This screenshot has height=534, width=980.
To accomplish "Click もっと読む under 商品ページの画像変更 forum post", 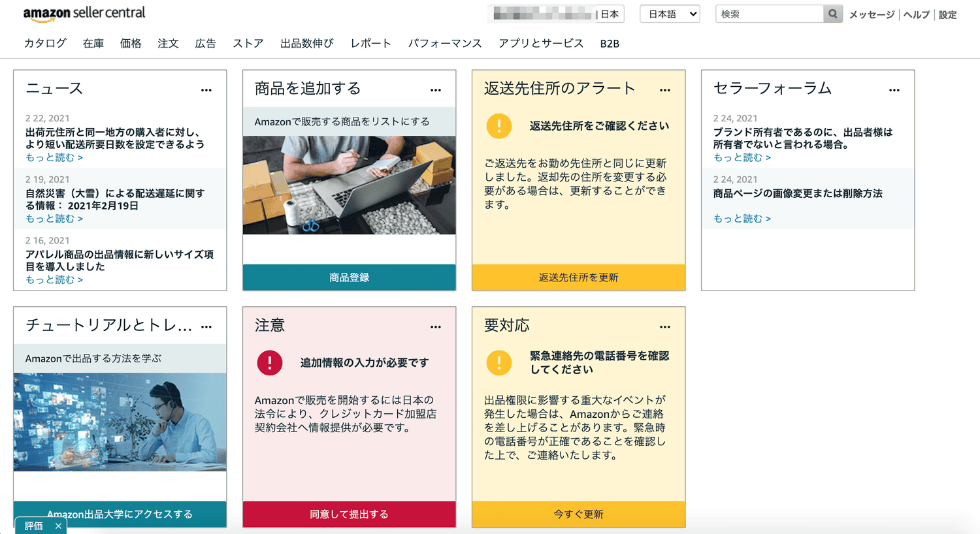I will pos(742,219).
